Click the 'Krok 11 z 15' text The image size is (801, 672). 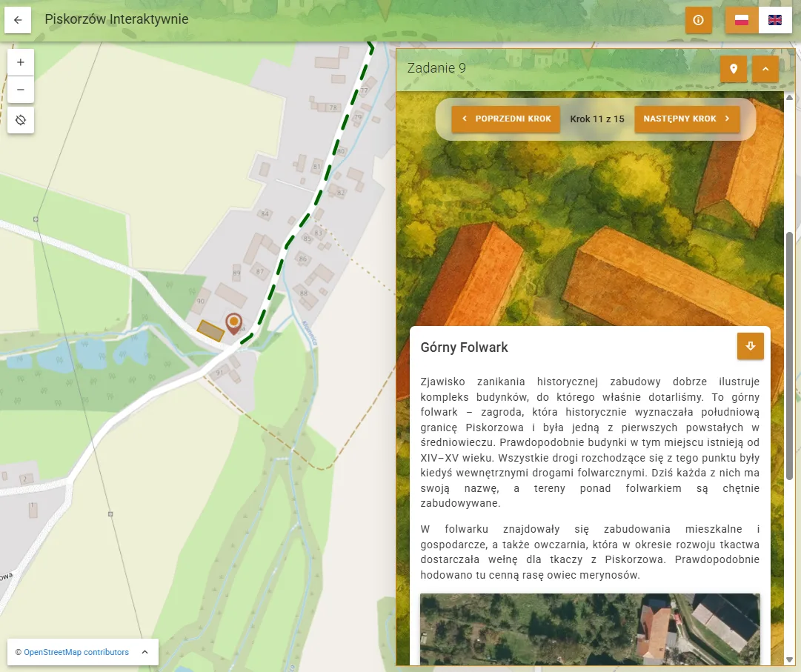[597, 119]
